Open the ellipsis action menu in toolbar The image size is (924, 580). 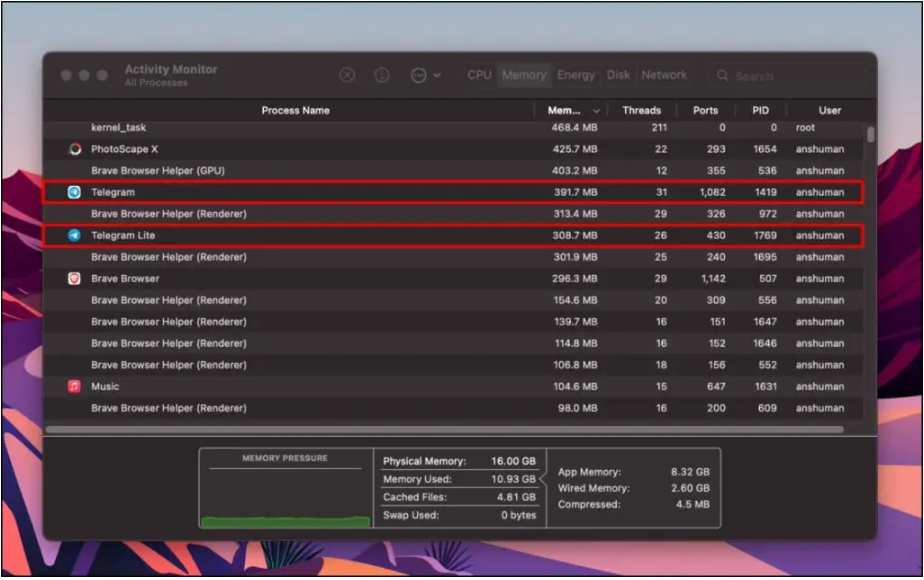coord(425,75)
